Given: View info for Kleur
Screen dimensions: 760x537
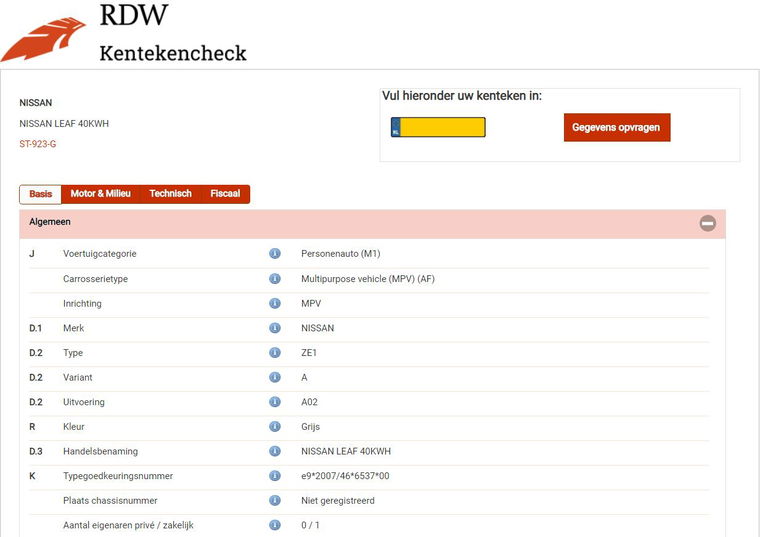Looking at the screenshot, I should 275,426.
